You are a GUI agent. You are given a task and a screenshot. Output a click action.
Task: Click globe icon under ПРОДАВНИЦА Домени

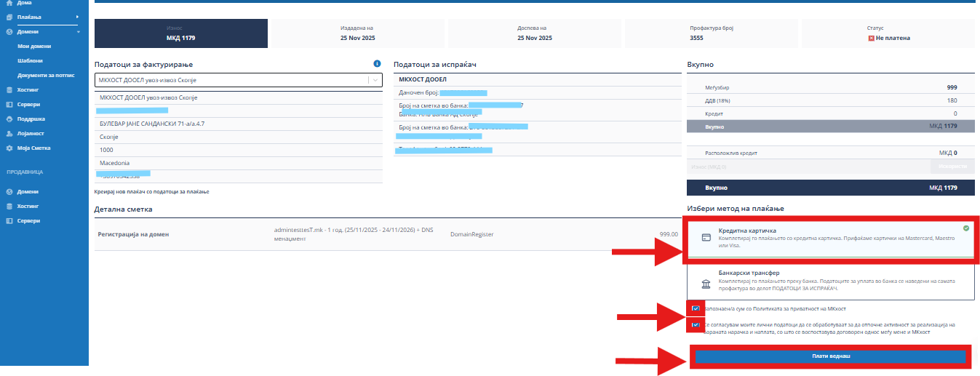pyautogui.click(x=9, y=192)
